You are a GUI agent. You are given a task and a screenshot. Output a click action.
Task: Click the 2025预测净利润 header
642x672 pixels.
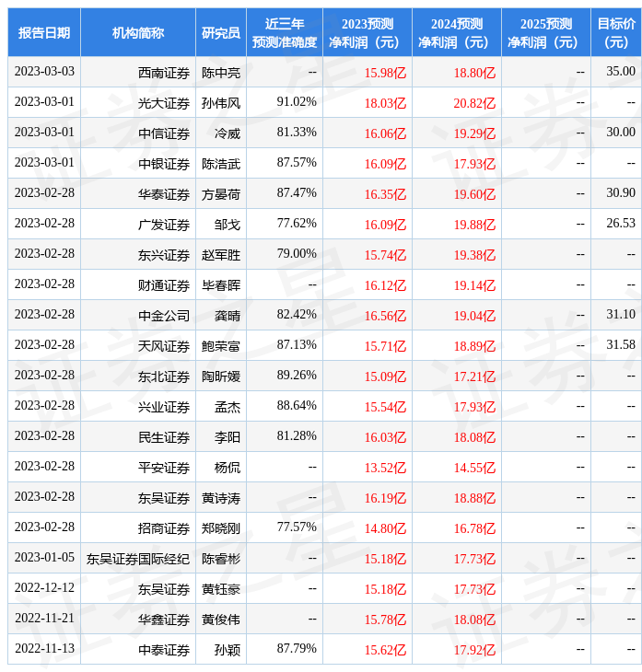click(x=546, y=32)
